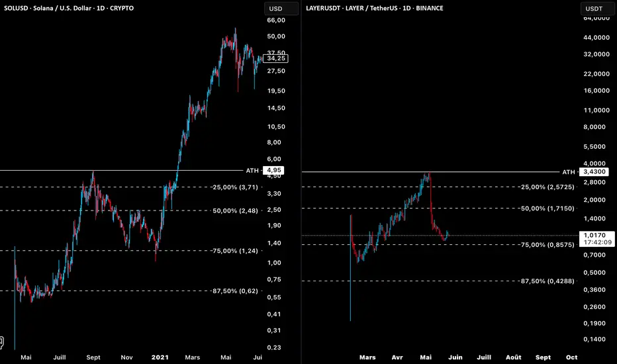This screenshot has width=617, height=364.
Task: Click the ATH text on LAYERUSDT chart
Action: click(x=568, y=172)
